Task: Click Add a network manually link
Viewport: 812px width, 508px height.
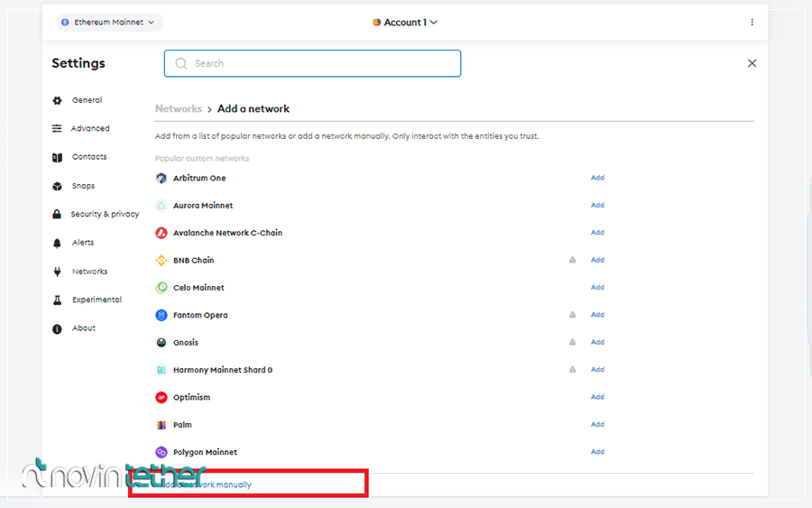Action: tap(204, 485)
